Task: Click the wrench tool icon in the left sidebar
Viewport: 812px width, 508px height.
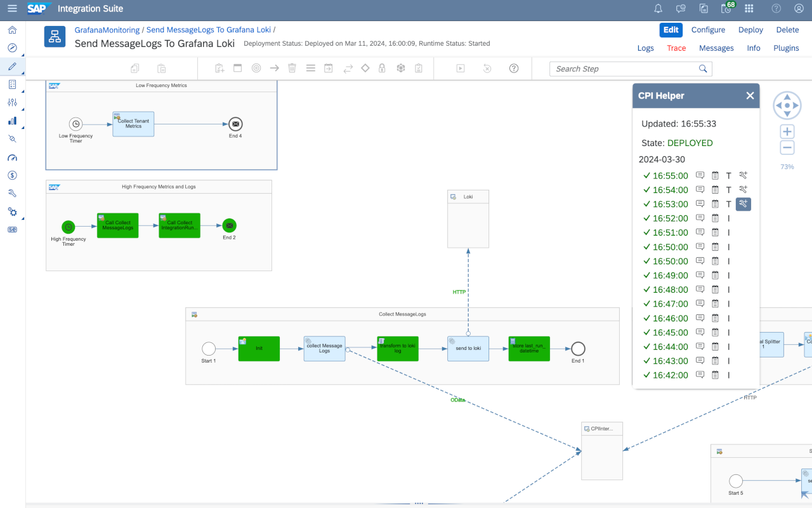Action: point(12,192)
